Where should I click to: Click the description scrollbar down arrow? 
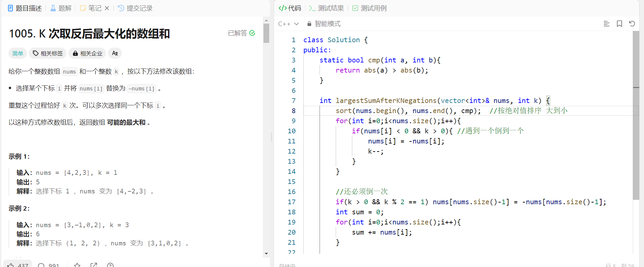(x=267, y=253)
